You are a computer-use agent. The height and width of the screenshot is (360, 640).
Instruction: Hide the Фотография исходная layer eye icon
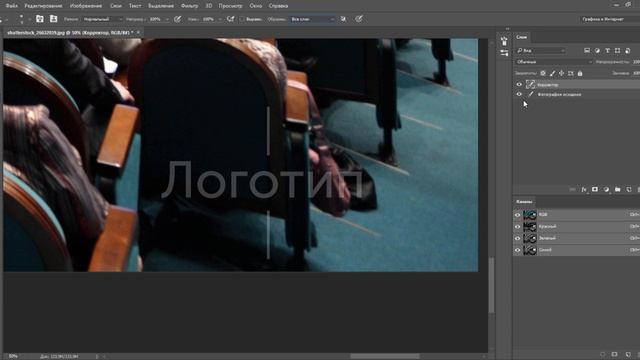pyautogui.click(x=519, y=94)
